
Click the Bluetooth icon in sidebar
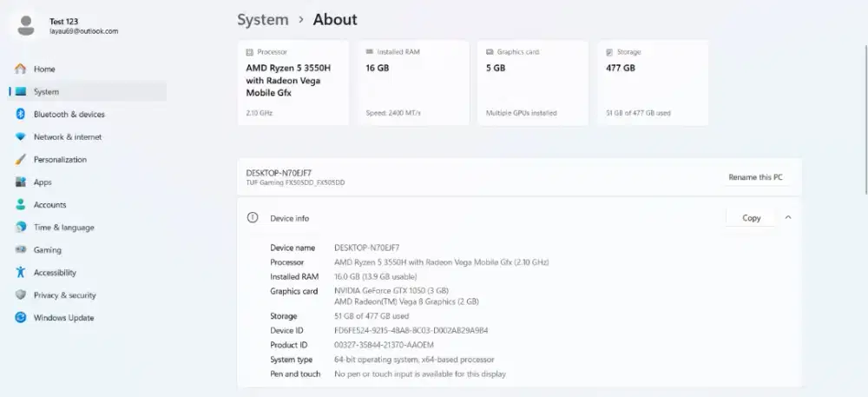coord(21,114)
